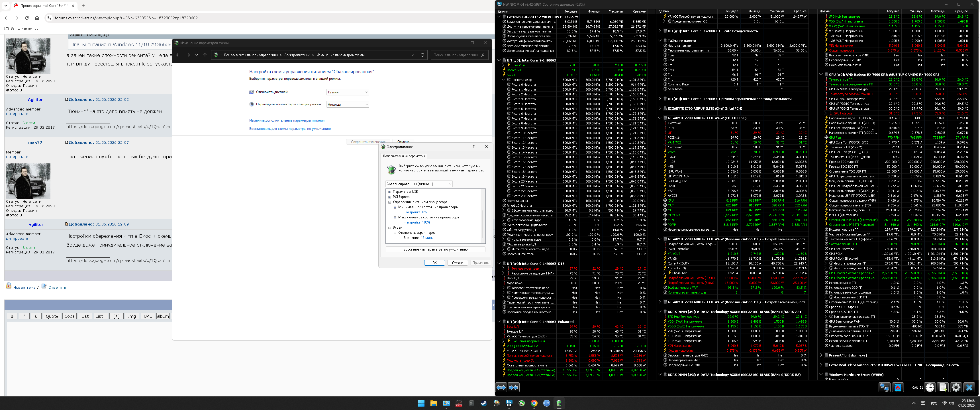This screenshot has width=980, height=410.
Task: Open qBittorrent from the taskbar
Action: (x=547, y=403)
